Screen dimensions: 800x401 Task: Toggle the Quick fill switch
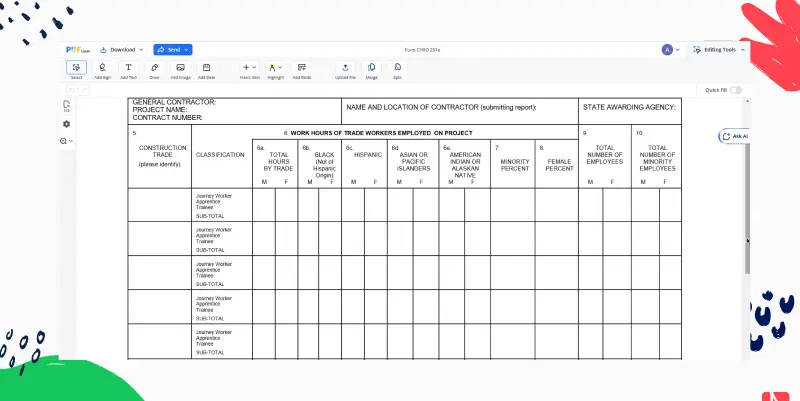click(736, 90)
